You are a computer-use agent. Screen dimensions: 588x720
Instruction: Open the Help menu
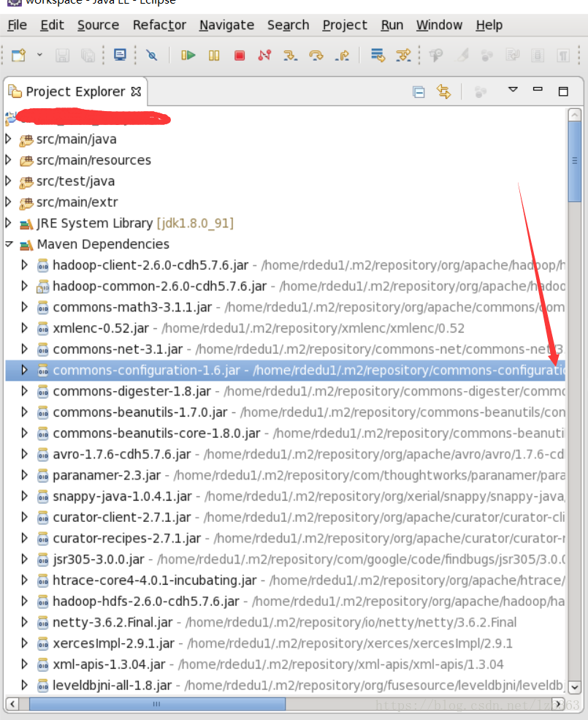point(489,25)
